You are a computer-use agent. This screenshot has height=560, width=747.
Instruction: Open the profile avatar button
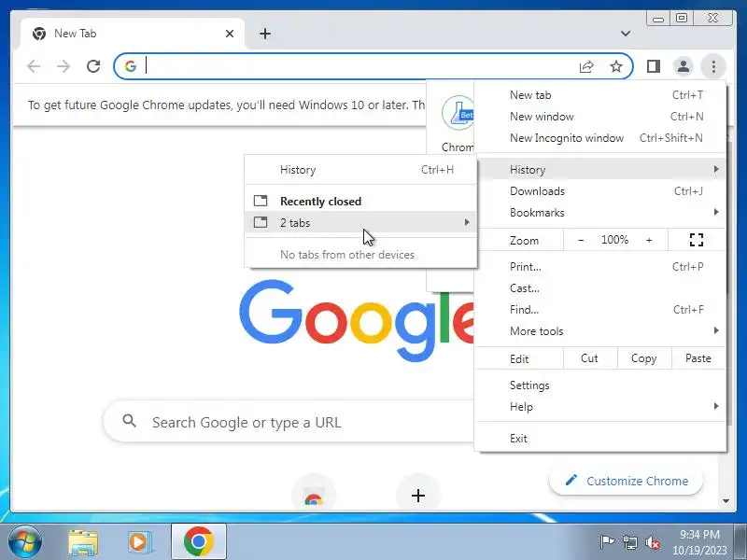click(684, 66)
